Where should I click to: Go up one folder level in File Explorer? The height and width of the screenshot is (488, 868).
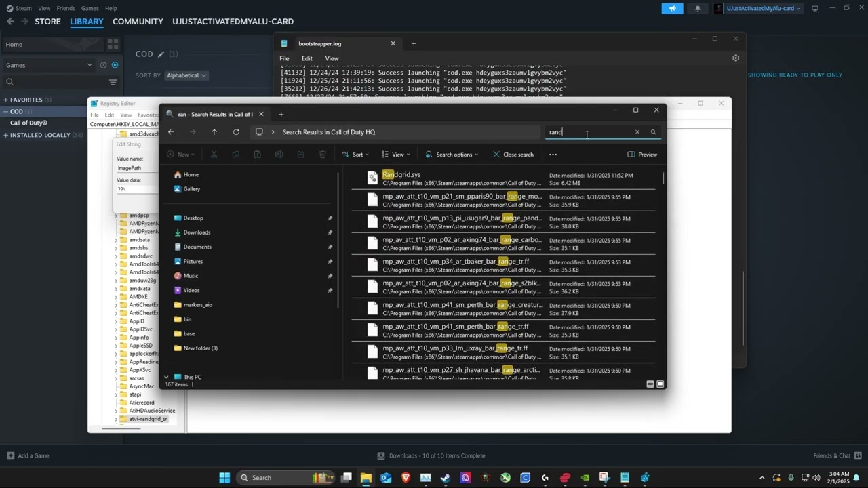tap(214, 132)
